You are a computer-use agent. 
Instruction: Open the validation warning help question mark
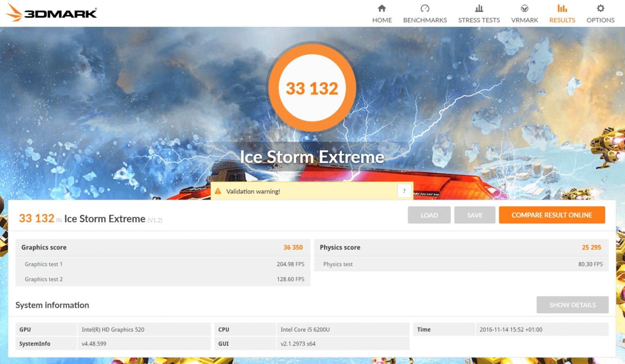click(x=404, y=191)
